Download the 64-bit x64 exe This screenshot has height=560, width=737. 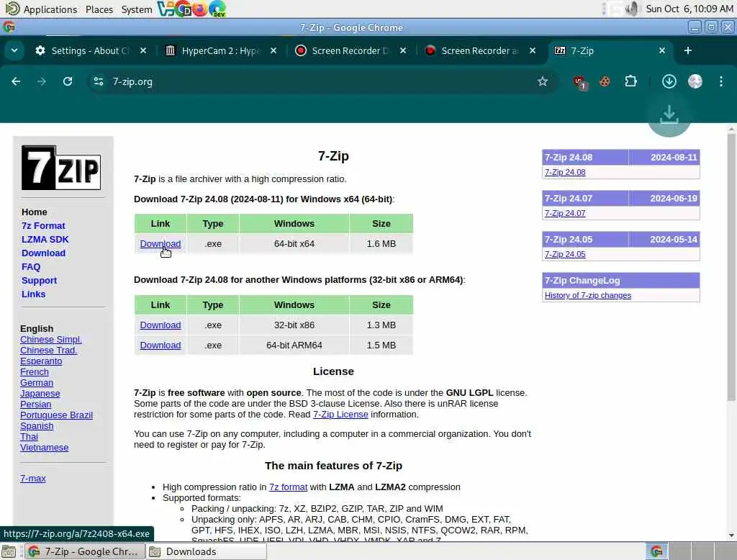(160, 243)
